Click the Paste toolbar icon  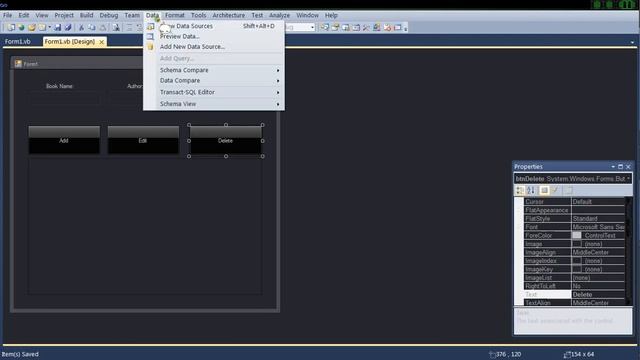(x=103, y=27)
